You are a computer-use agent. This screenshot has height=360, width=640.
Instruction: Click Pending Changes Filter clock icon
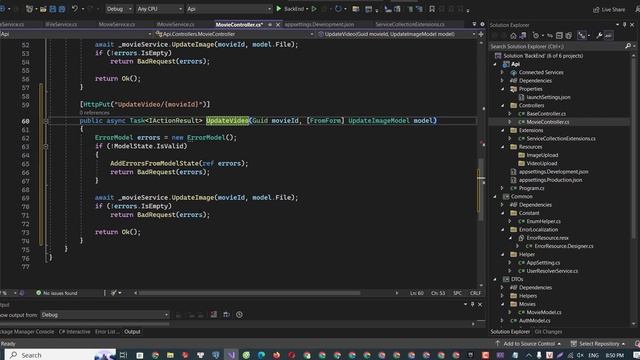pyautogui.click(x=536, y=36)
